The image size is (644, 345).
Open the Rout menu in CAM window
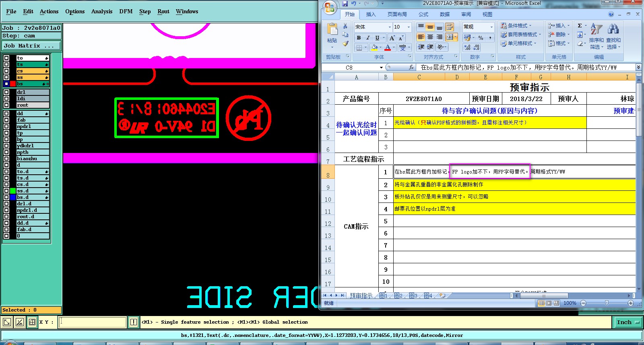163,11
